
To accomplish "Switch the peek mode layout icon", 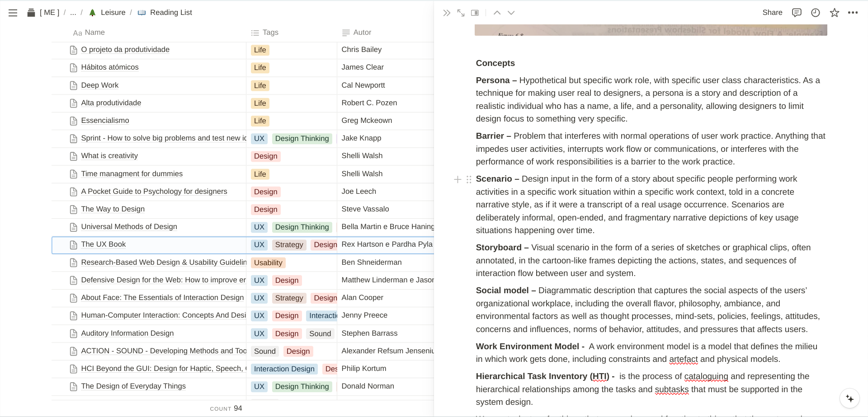I will pyautogui.click(x=475, y=13).
